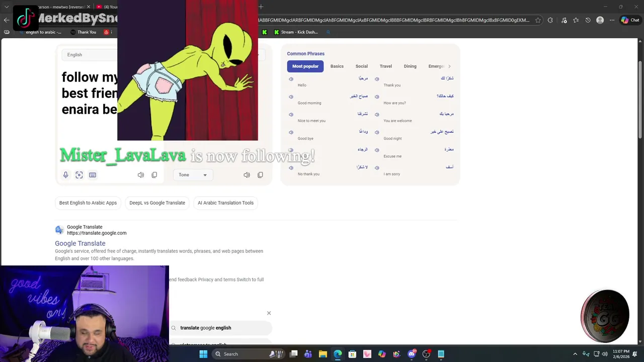Screen dimensions: 644x362
Task: Open File Explorer from the taskbar
Action: click(x=323, y=354)
